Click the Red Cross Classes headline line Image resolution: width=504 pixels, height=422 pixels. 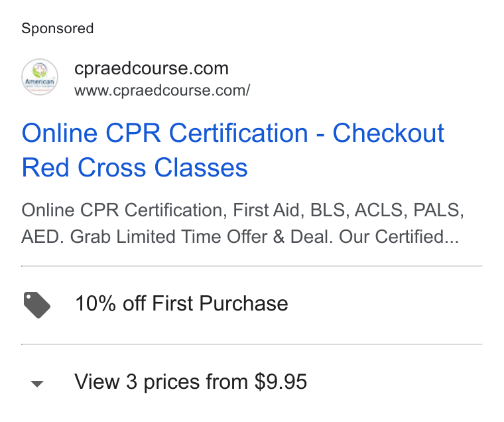135,167
